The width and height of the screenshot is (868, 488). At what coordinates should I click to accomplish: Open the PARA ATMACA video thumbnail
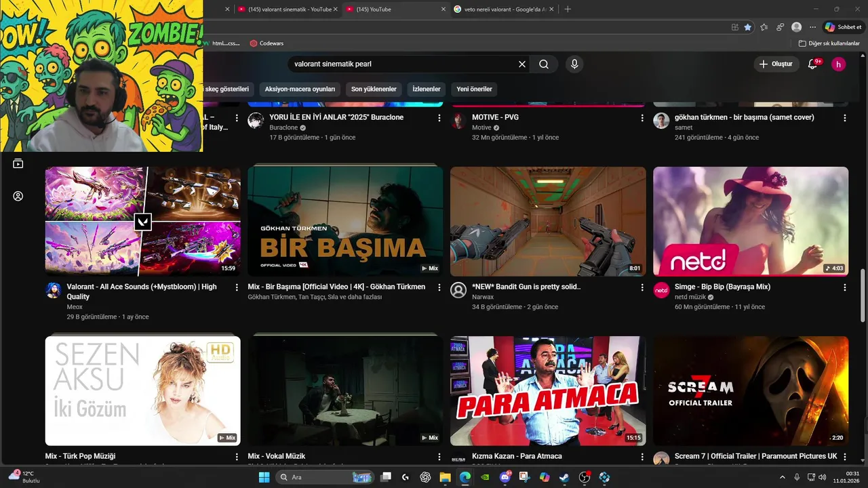[548, 390]
